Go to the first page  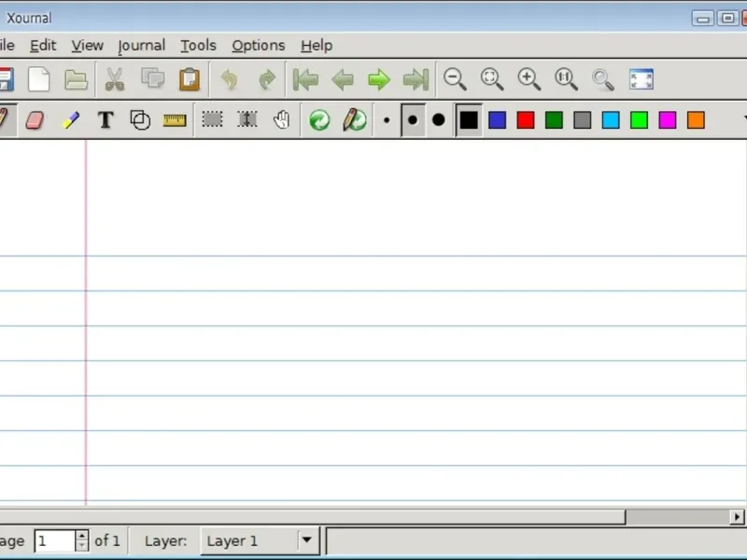pos(305,79)
